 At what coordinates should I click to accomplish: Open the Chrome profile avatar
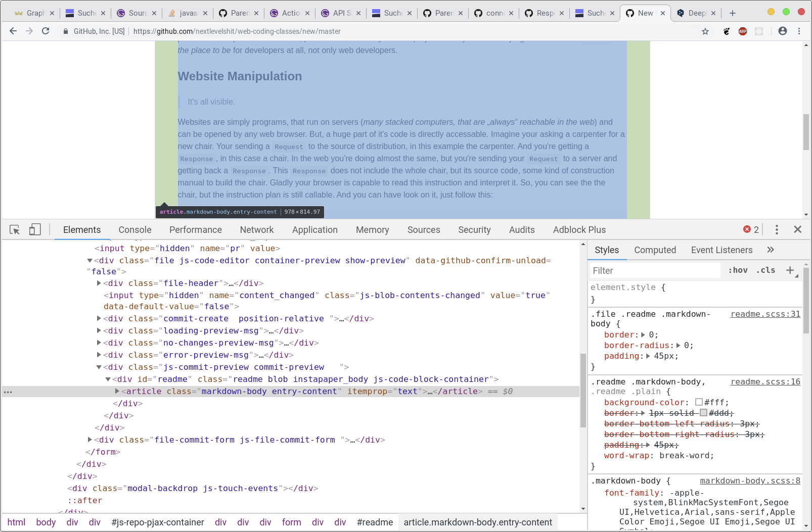click(783, 31)
